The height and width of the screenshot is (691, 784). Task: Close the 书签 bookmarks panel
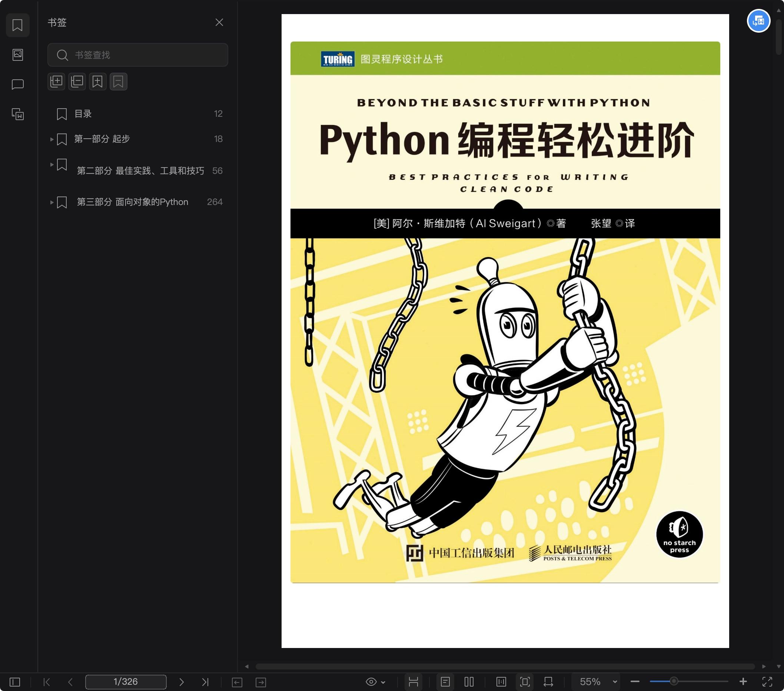(219, 22)
